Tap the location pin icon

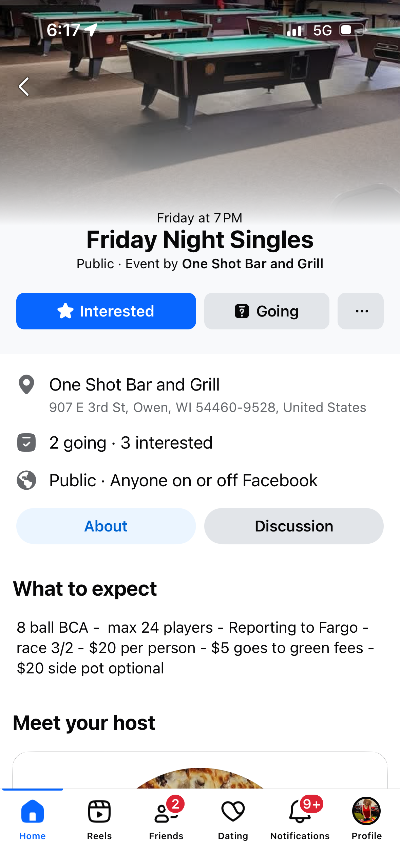26,384
